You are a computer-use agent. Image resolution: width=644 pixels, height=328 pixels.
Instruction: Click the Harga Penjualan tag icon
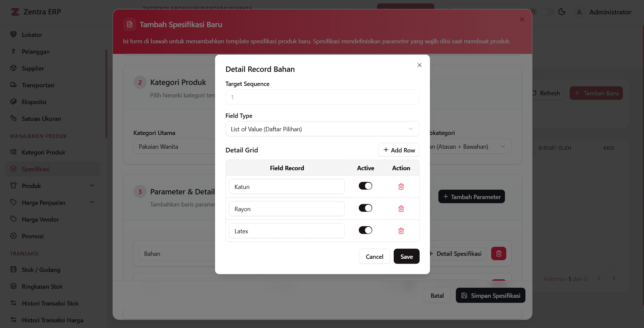point(13,202)
